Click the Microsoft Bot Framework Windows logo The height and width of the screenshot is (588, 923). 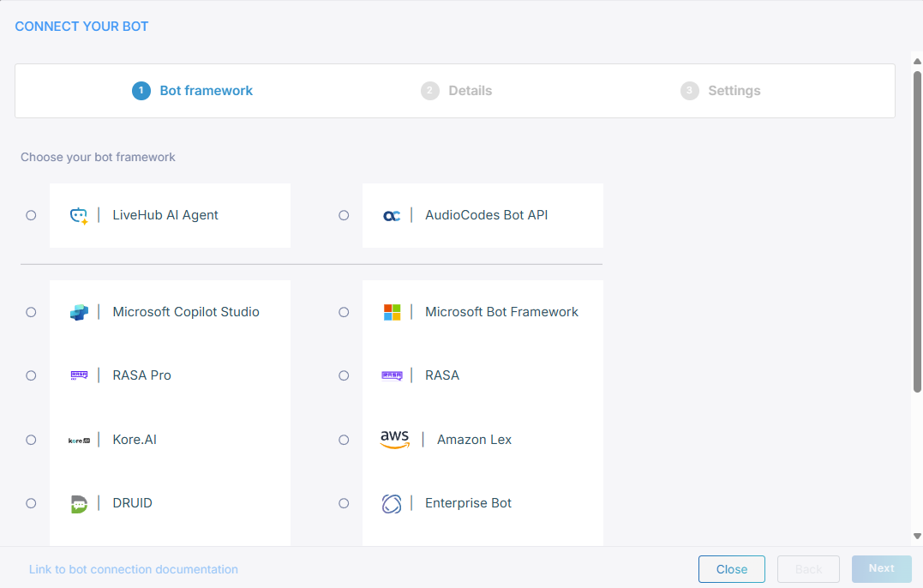point(392,312)
